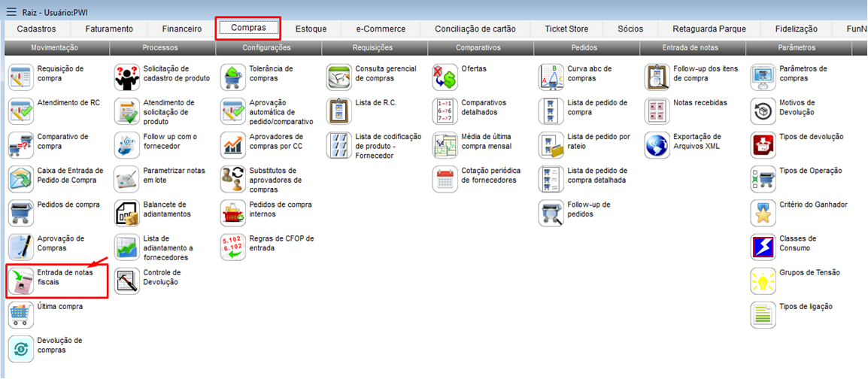
Task: Open Curva abc de compras icon
Action: click(x=551, y=77)
